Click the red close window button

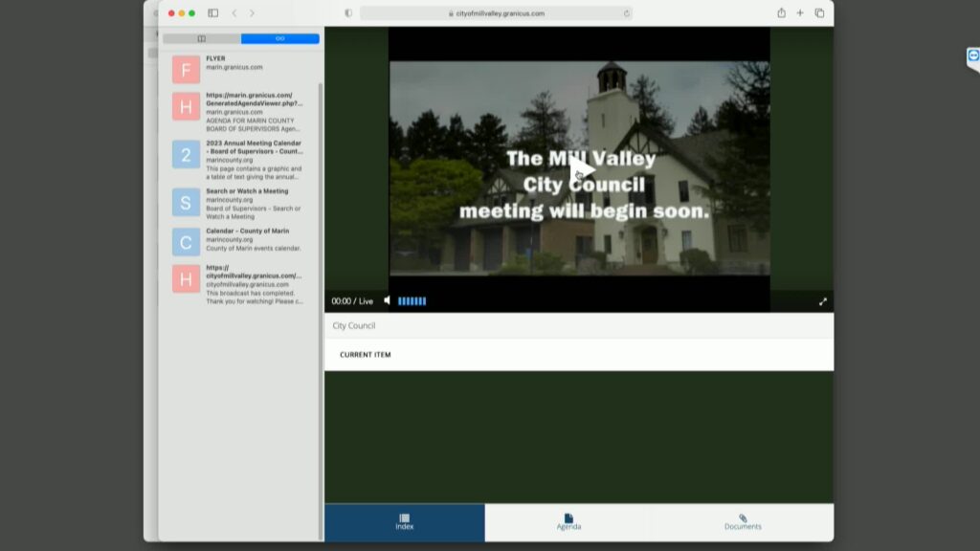tap(171, 13)
